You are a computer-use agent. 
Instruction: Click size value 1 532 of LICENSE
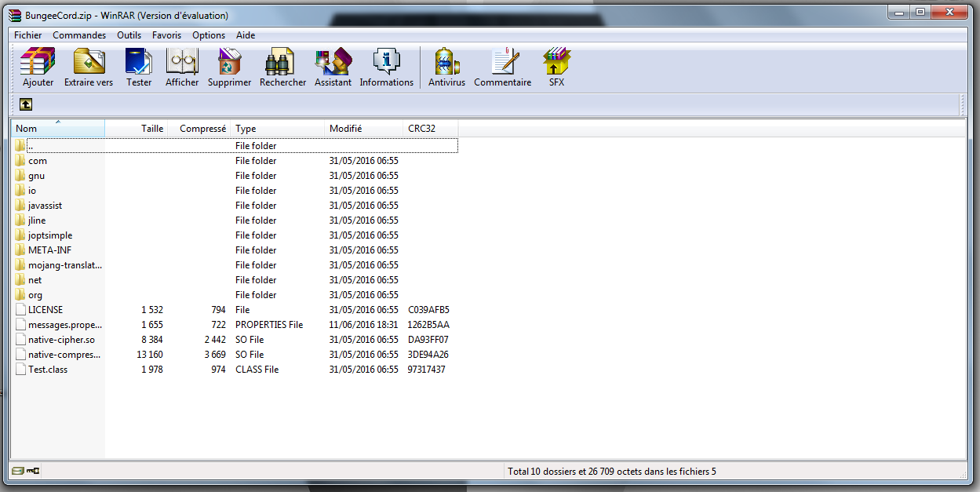click(152, 309)
